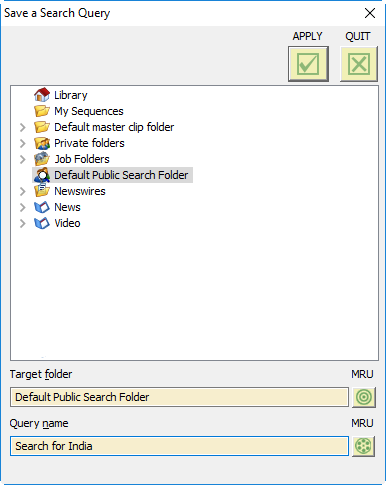Click the Video book icon
Viewport: 386px width, 485px height.
[x=42, y=223]
